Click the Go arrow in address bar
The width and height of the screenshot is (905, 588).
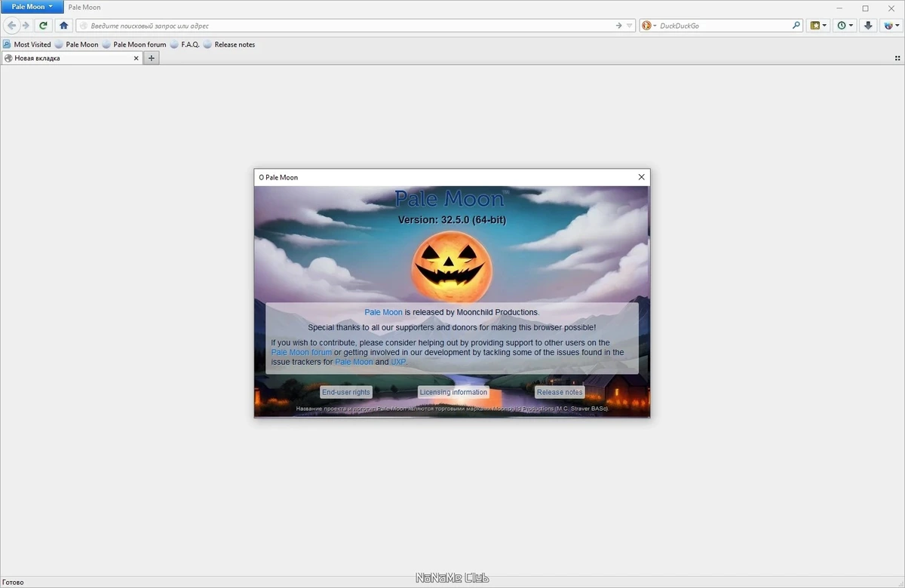(619, 26)
